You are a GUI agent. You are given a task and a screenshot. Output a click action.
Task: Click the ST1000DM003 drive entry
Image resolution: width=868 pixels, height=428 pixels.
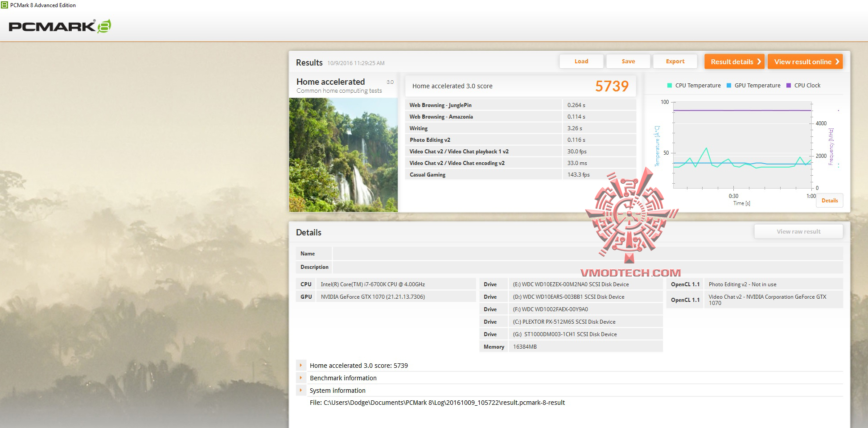point(565,334)
